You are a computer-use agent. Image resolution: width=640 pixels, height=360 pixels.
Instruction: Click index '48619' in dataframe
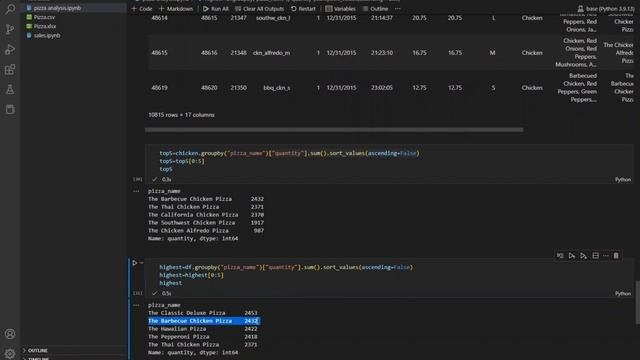point(159,88)
